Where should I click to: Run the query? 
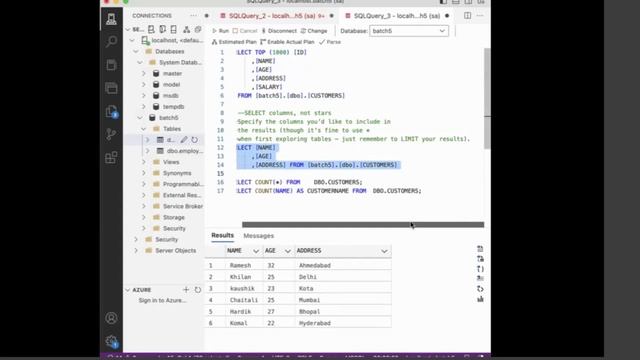(220, 31)
